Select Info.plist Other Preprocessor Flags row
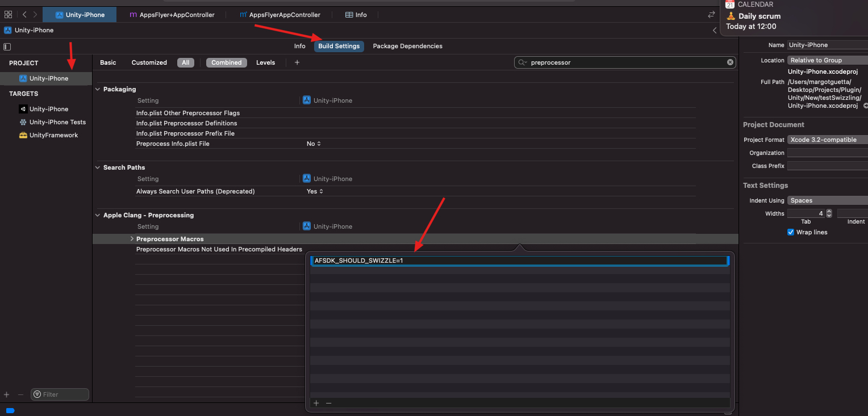Image resolution: width=868 pixels, height=416 pixels. [415, 113]
